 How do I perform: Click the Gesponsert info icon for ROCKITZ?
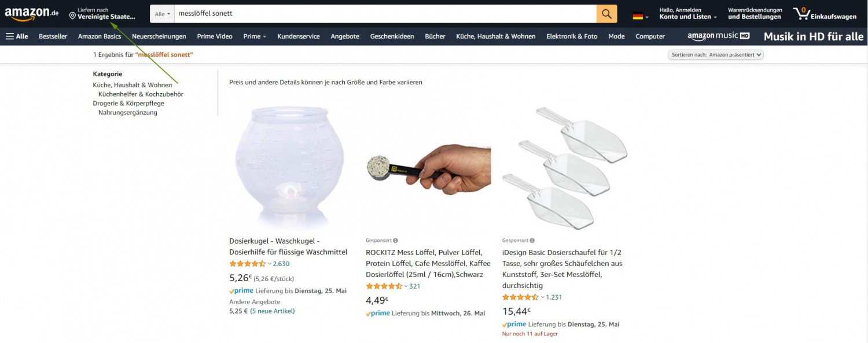395,241
